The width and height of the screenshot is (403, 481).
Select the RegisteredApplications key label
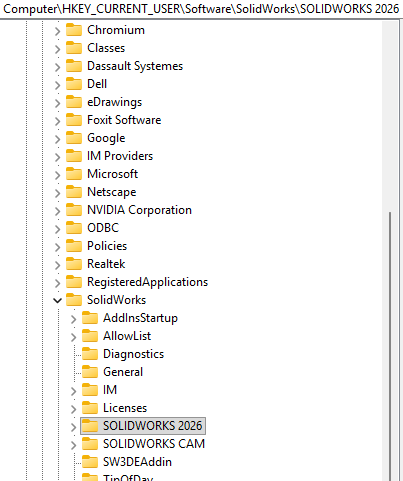pos(147,282)
